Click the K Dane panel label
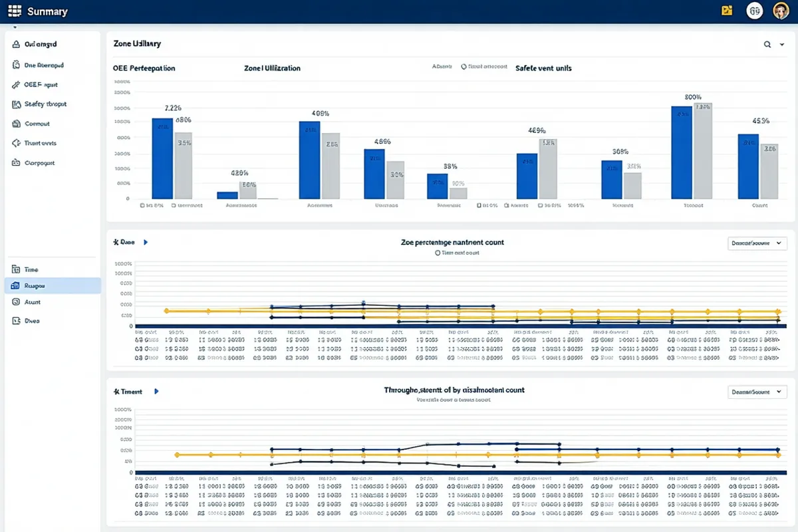This screenshot has height=532, width=798. [x=124, y=243]
